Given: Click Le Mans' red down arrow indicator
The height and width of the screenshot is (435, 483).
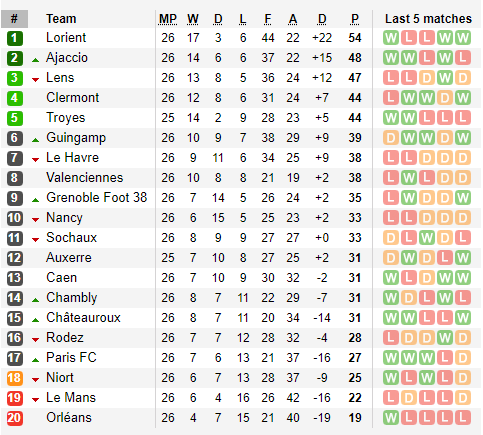Looking at the screenshot, I should (35, 400).
